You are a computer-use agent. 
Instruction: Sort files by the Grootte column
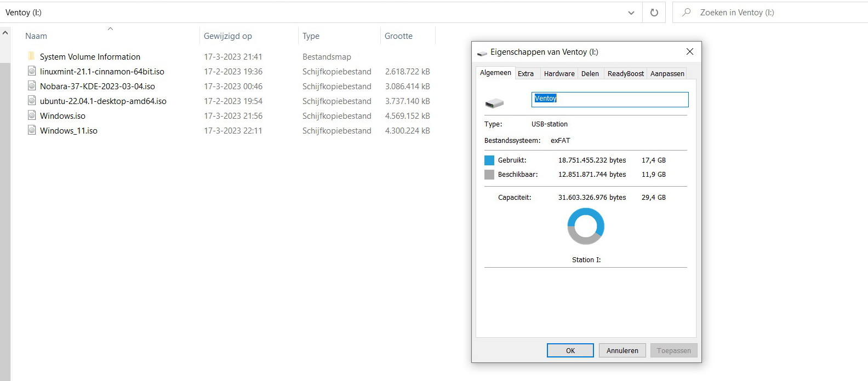tap(398, 36)
